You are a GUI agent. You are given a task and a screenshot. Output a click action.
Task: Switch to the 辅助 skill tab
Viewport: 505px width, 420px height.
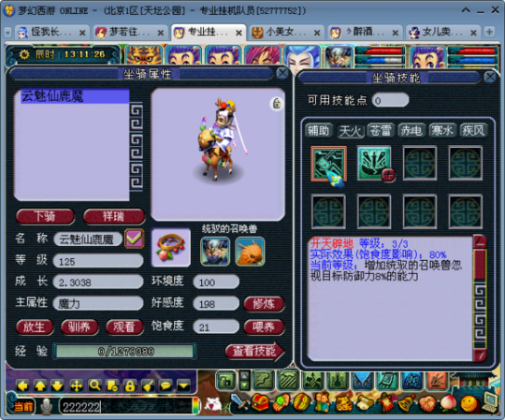(318, 130)
